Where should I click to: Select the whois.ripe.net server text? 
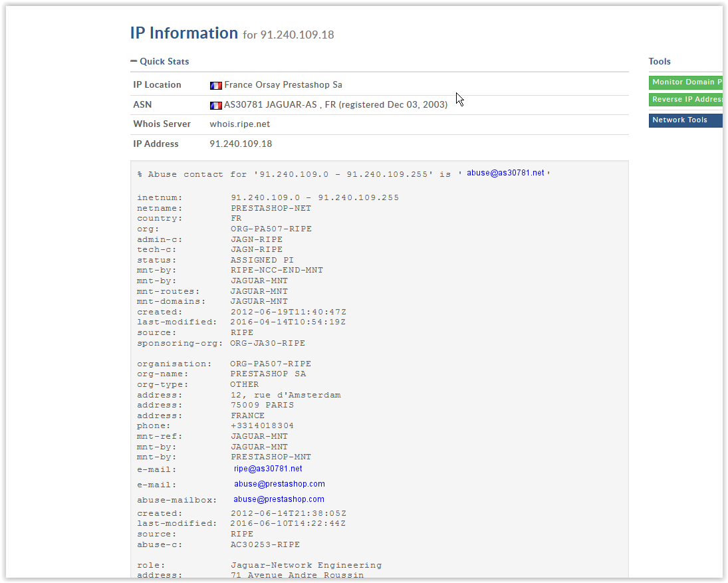239,124
